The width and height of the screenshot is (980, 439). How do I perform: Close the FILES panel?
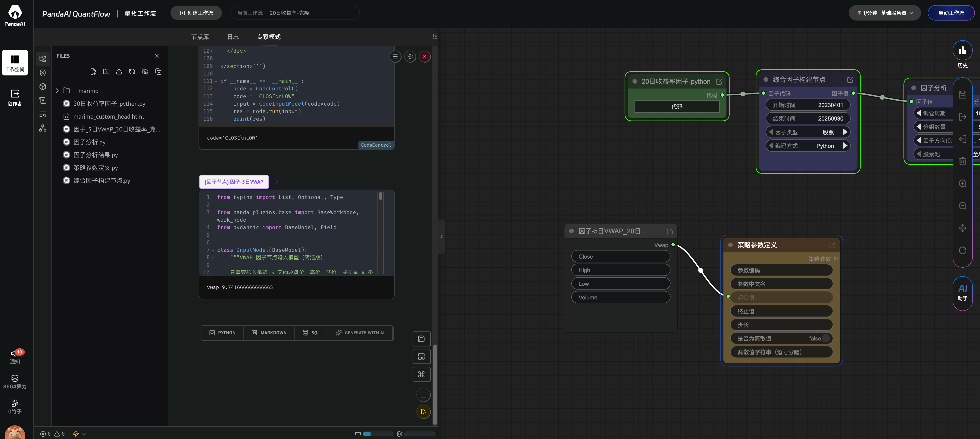coord(157,56)
